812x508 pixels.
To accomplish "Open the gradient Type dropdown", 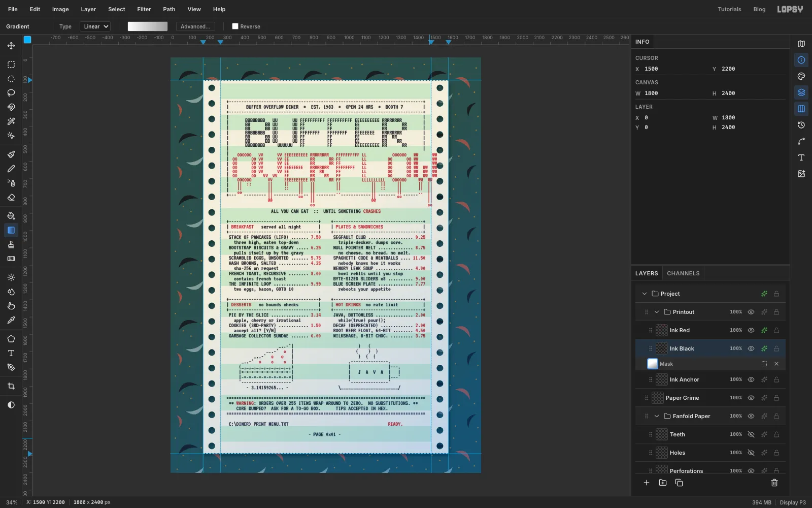I will [96, 26].
